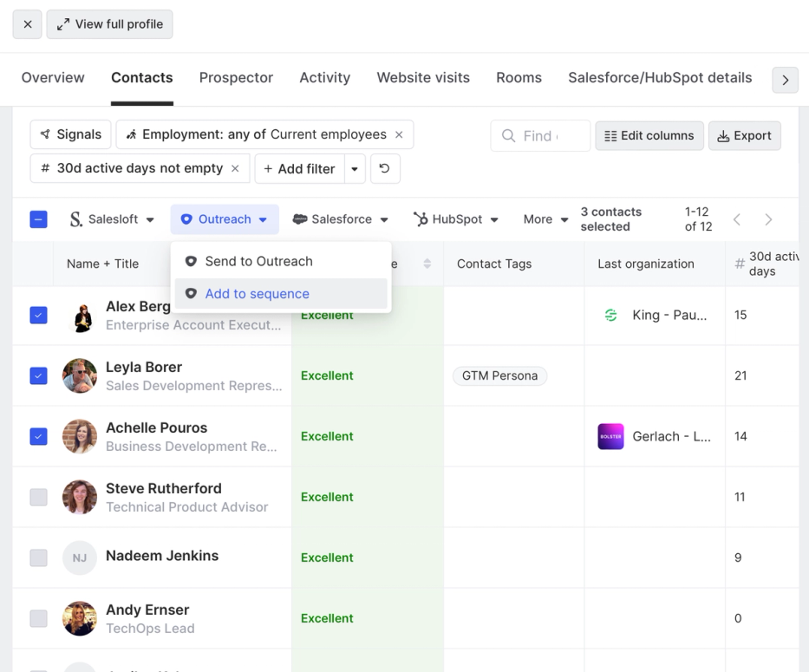809x672 pixels.
Task: Open the HubSpot actions dropdown
Action: (456, 219)
